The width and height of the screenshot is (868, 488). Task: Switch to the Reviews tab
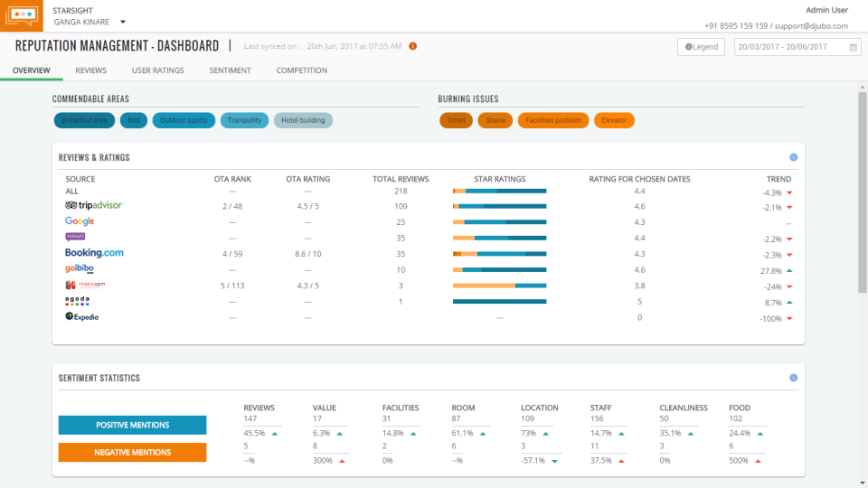tap(90, 70)
